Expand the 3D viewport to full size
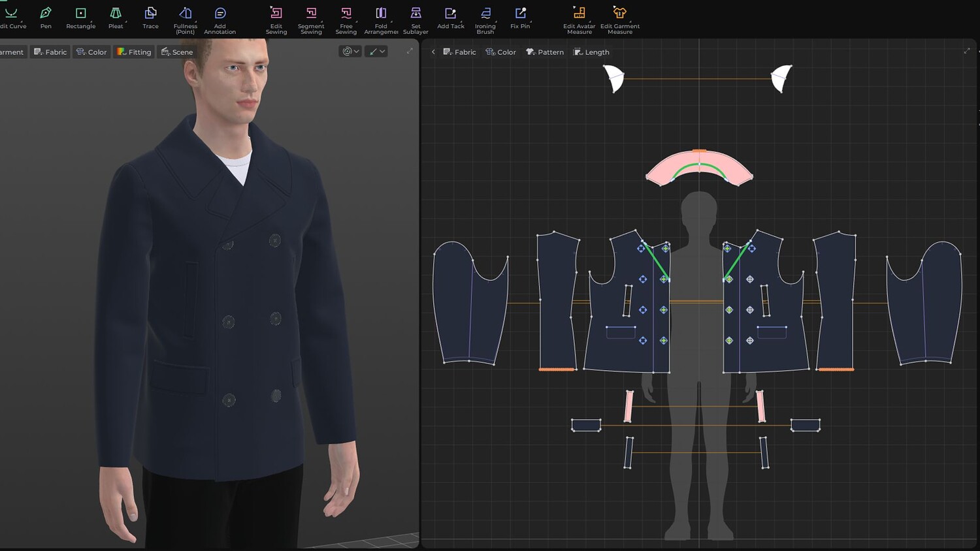 410,51
